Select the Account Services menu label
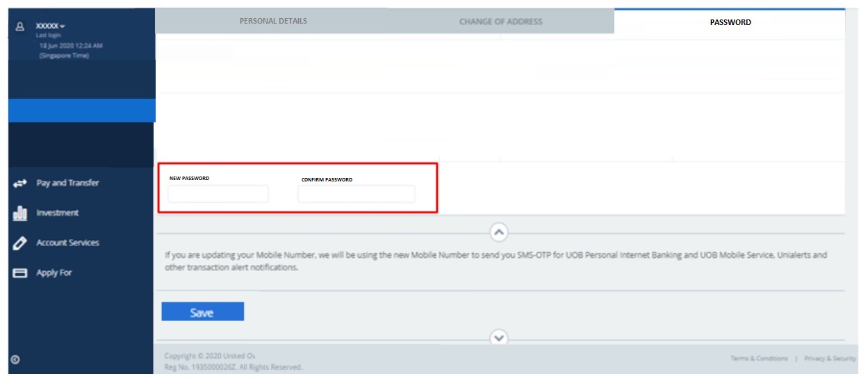The width and height of the screenshot is (868, 383). click(67, 243)
